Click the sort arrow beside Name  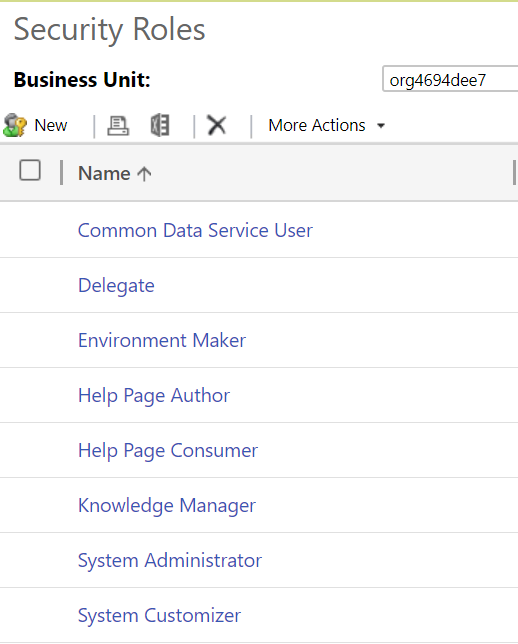[144, 174]
